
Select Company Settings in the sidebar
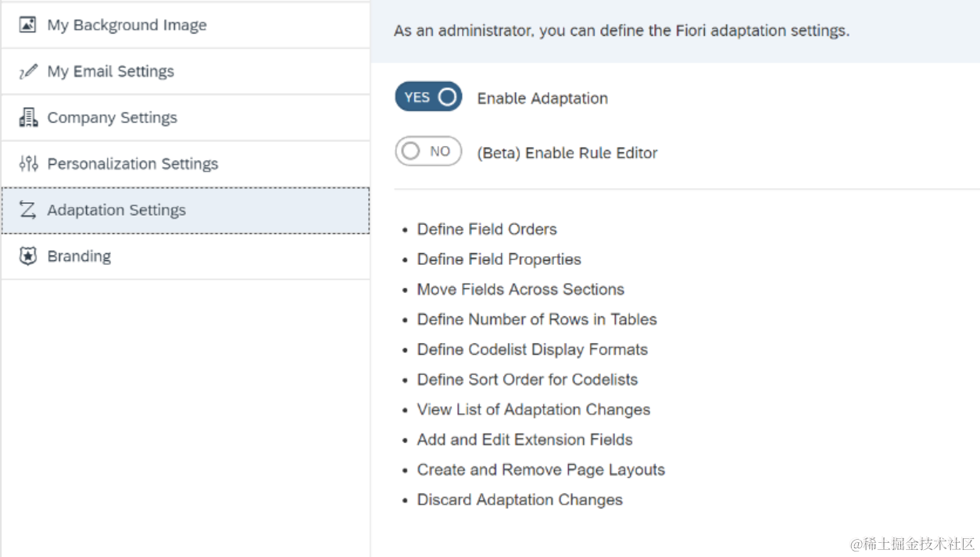coord(112,118)
